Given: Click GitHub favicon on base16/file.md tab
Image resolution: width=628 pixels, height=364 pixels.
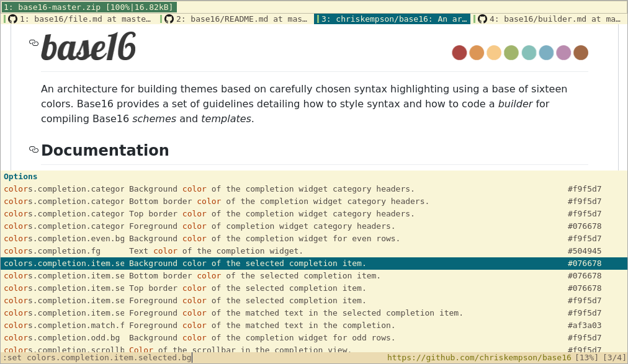Looking at the screenshot, I should [13, 19].
